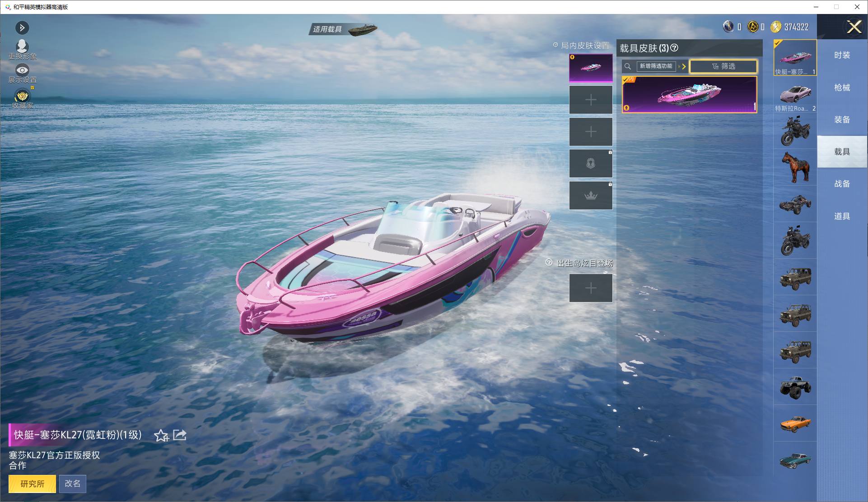The width and height of the screenshot is (868, 502).
Task: Click the 出生岛炫目登场 help icon
Action: pos(549,262)
